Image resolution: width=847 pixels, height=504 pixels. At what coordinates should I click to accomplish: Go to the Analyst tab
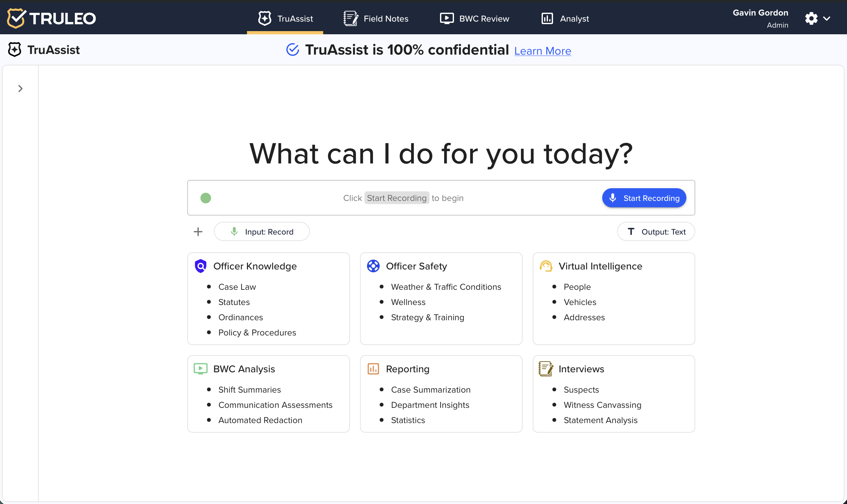(x=565, y=18)
